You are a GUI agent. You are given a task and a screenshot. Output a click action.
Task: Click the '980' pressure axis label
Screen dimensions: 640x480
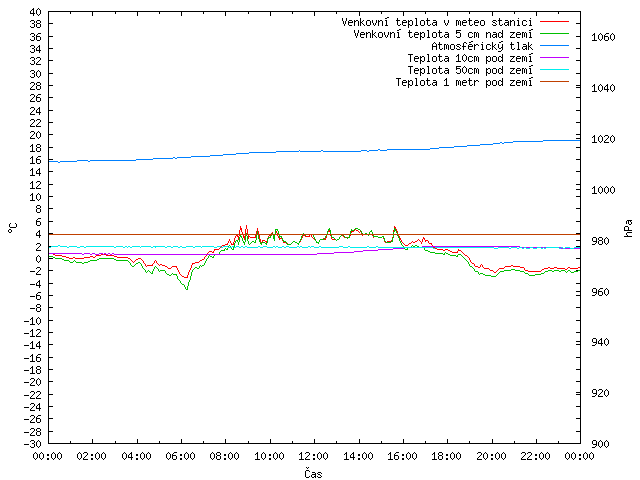click(x=600, y=241)
